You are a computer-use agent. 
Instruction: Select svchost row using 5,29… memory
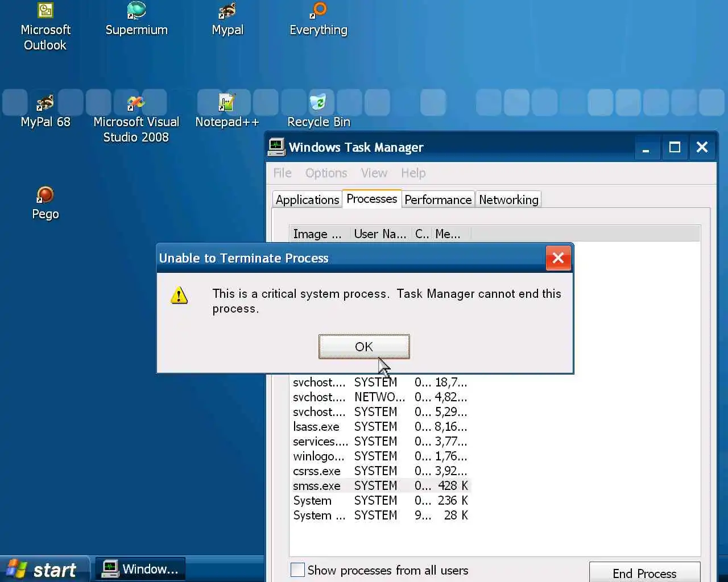pyautogui.click(x=380, y=411)
